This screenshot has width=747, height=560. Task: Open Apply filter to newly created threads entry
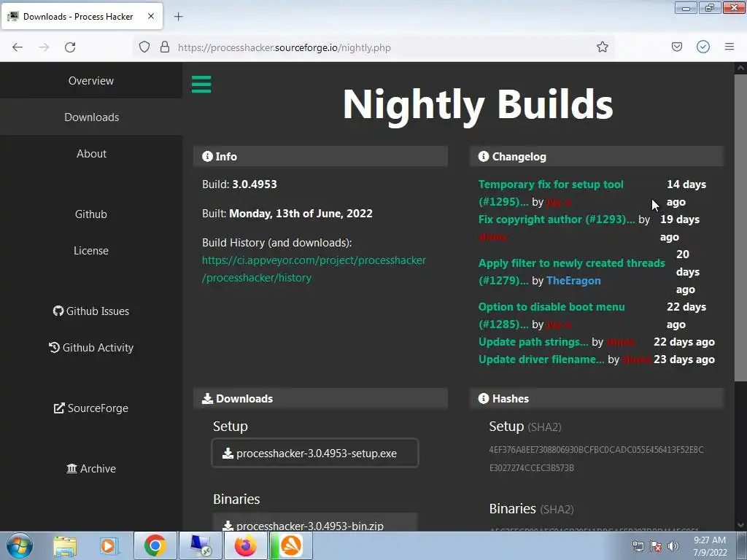click(x=571, y=271)
